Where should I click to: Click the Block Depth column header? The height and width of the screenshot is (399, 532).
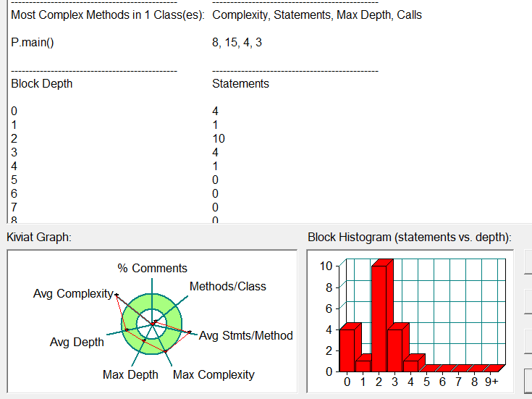tap(42, 83)
